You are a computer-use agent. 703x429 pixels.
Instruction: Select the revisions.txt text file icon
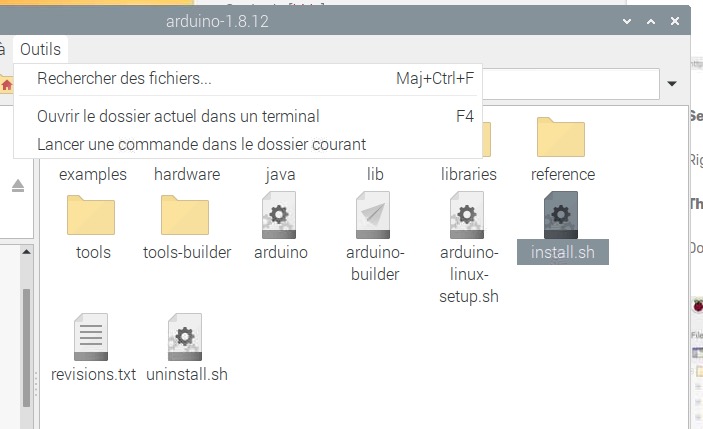click(x=92, y=338)
